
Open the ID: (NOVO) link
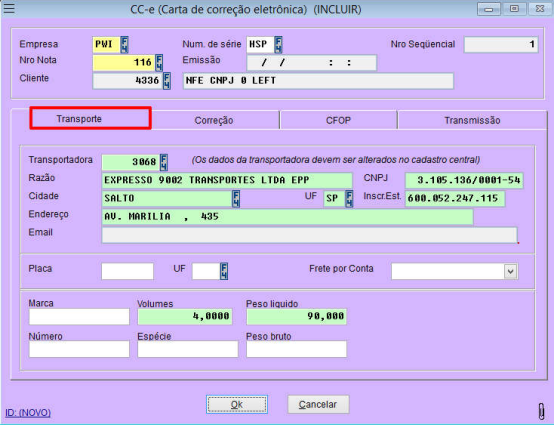28,413
